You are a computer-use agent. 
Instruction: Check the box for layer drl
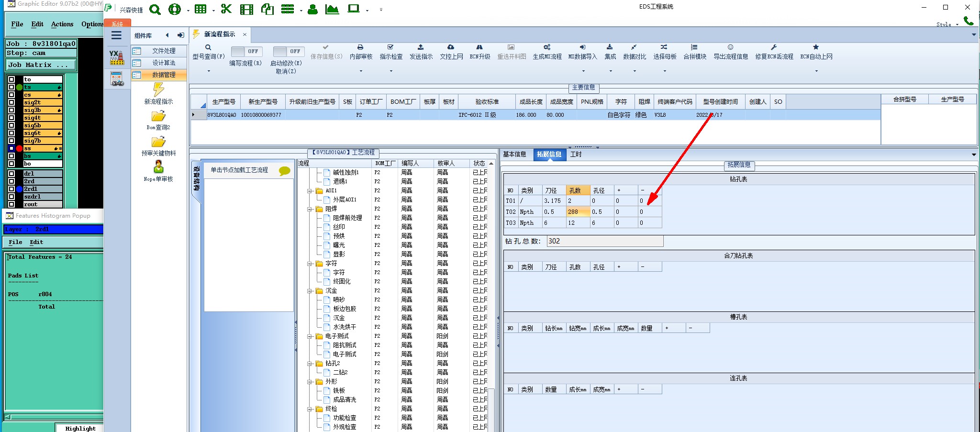point(11,174)
